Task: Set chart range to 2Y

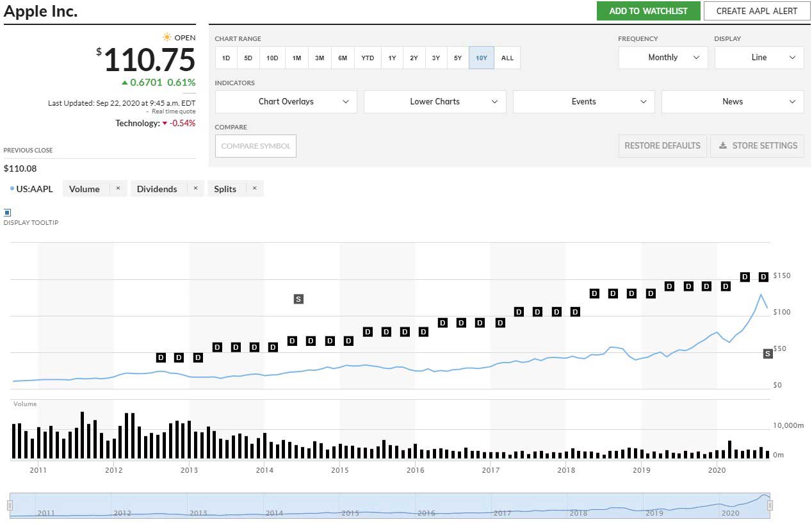Action: (x=414, y=58)
